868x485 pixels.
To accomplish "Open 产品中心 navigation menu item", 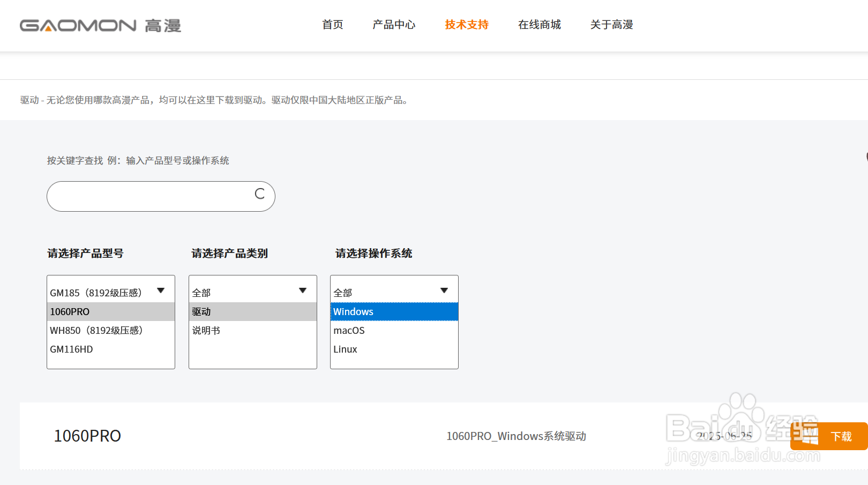I will pos(394,25).
